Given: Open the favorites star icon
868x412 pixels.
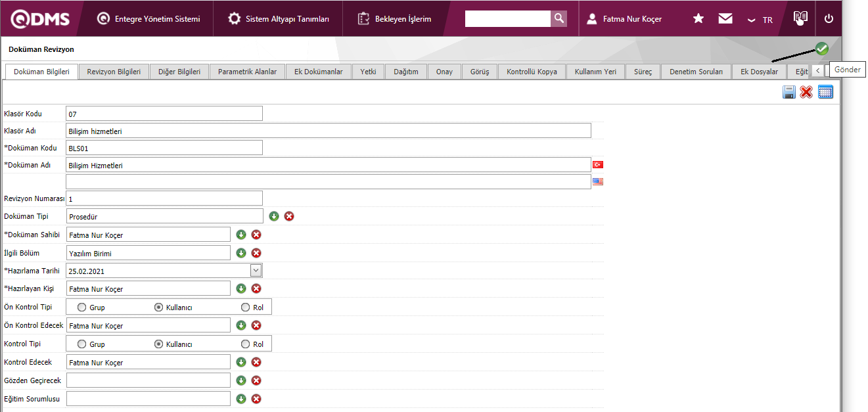Looking at the screenshot, I should point(698,19).
